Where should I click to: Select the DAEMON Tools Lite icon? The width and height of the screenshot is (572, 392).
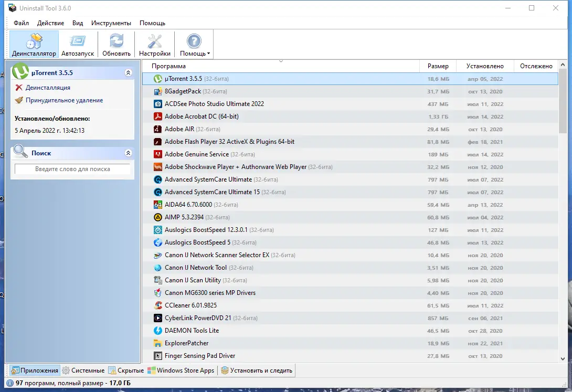157,331
